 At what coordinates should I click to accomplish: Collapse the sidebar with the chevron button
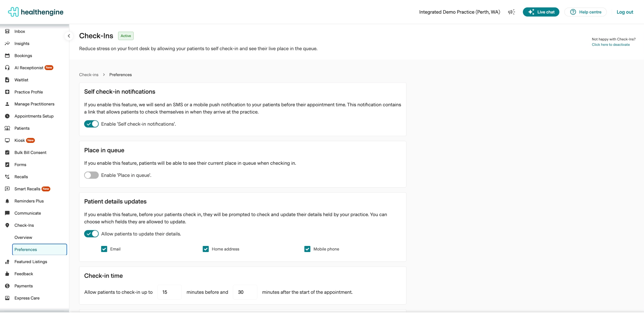pos(69,36)
